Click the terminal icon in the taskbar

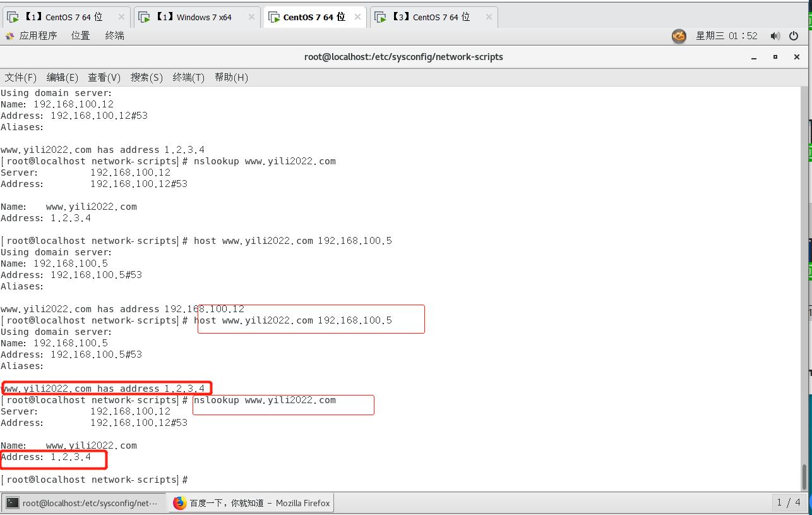pos(13,503)
